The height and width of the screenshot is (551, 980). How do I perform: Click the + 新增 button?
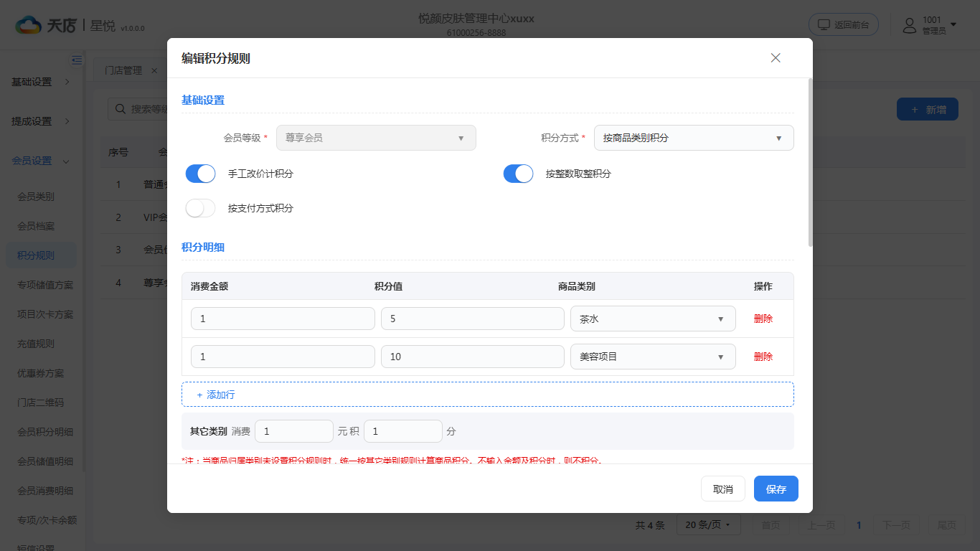[928, 109]
